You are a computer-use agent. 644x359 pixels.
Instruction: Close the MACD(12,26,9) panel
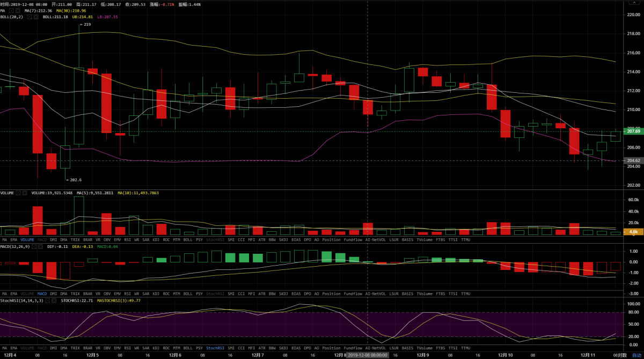41,246
